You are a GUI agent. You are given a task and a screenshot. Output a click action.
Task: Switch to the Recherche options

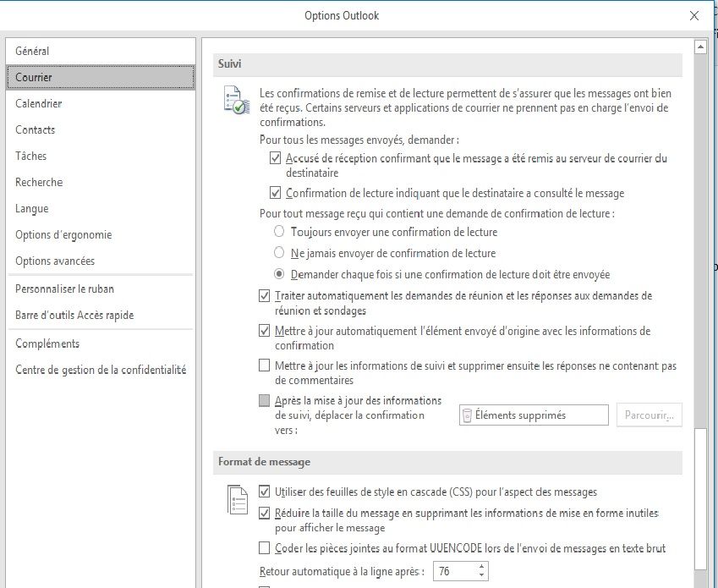coord(101,182)
